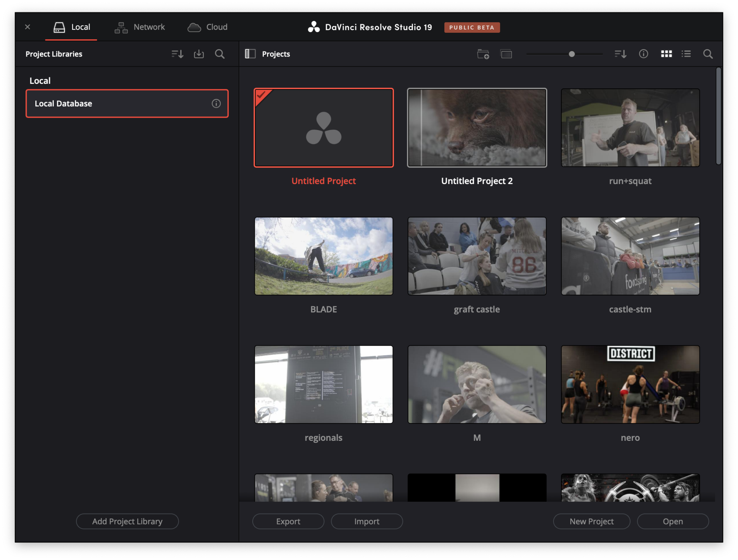Switch to the Network tab
The image size is (738, 560).
(x=139, y=27)
